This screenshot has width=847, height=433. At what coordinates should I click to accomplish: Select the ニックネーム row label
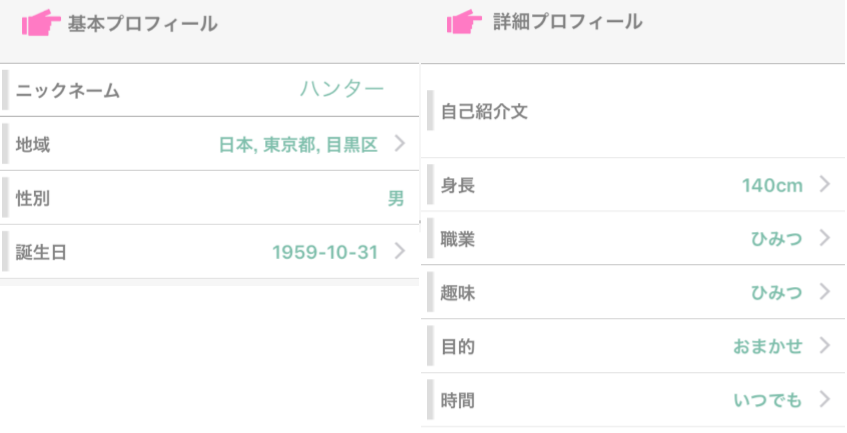click(x=68, y=91)
